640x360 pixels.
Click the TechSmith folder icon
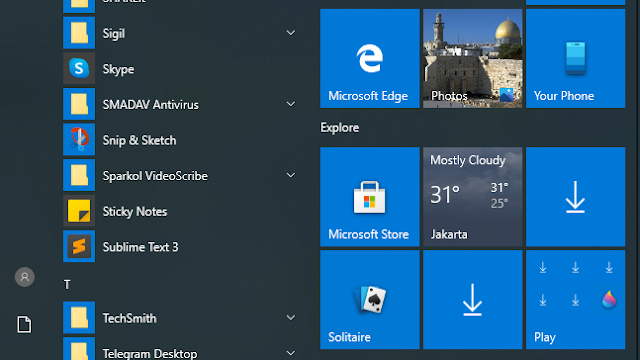pyautogui.click(x=79, y=318)
